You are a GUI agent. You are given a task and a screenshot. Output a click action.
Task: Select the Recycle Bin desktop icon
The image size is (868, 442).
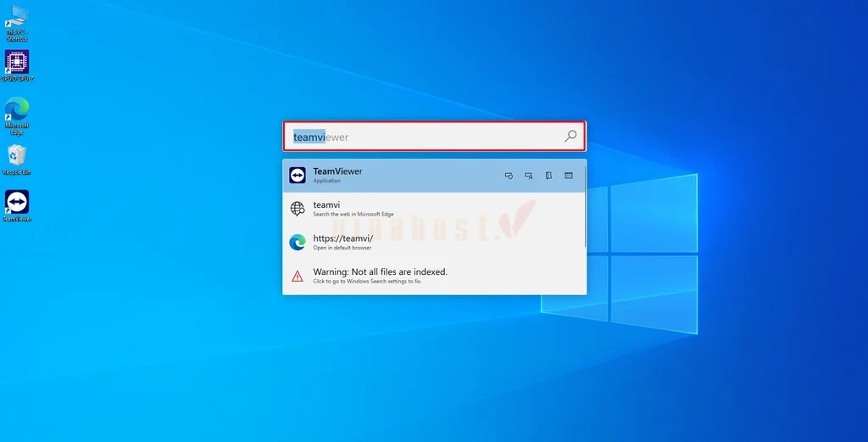pos(17,160)
